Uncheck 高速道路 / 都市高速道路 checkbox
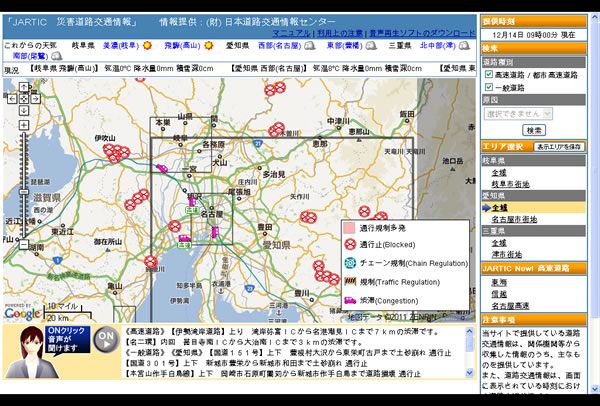Viewport: 600px width, 406px height. point(489,74)
